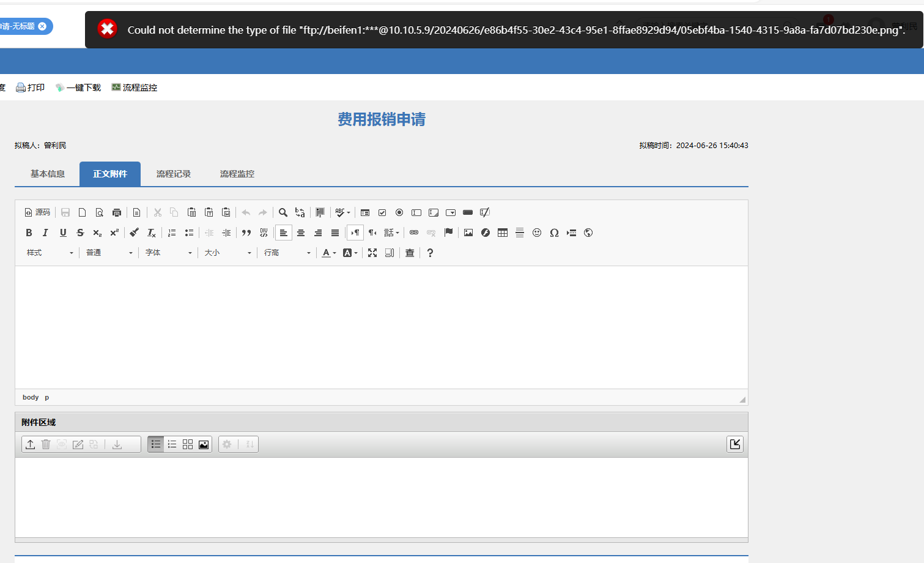924x563 pixels.
Task: Open the 行高 line height dropdown
Action: point(287,253)
